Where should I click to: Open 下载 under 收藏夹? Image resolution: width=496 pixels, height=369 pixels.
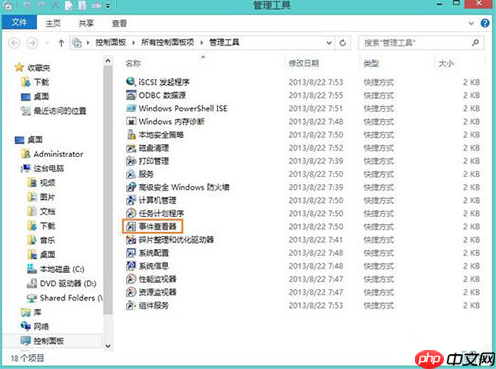[x=41, y=82]
